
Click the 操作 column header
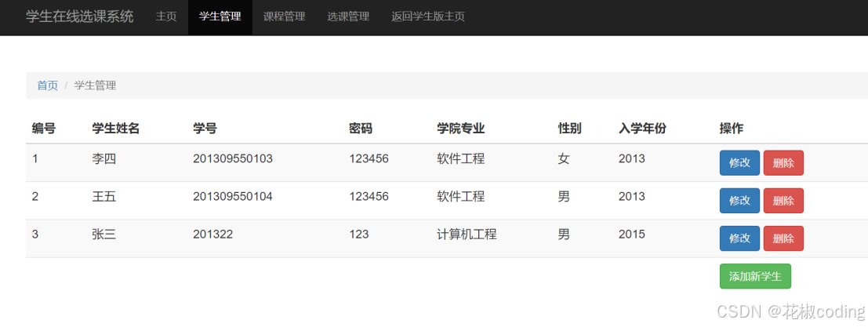tap(732, 129)
